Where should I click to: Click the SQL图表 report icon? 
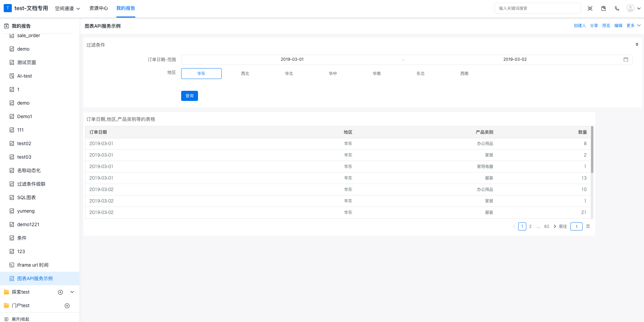12,197
